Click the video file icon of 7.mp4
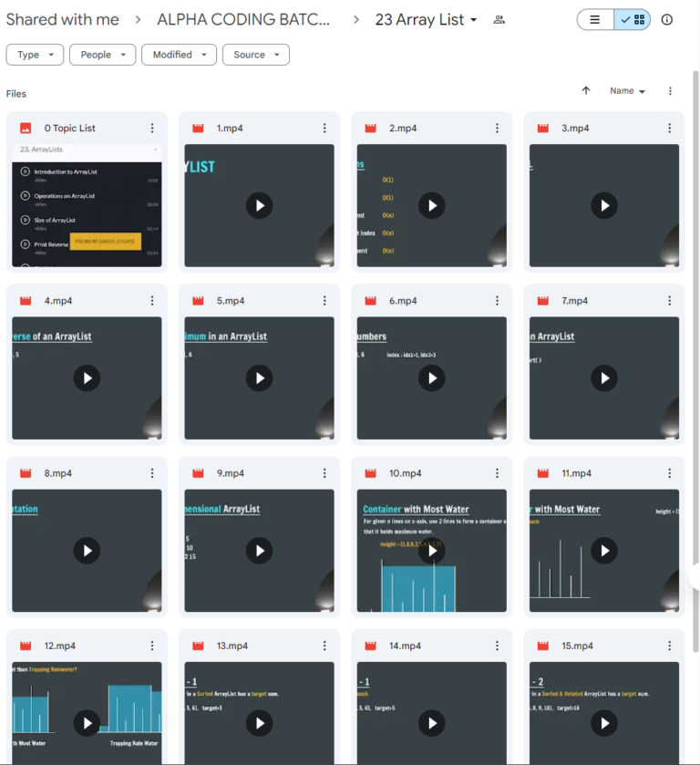This screenshot has height=765, width=700. (x=544, y=301)
